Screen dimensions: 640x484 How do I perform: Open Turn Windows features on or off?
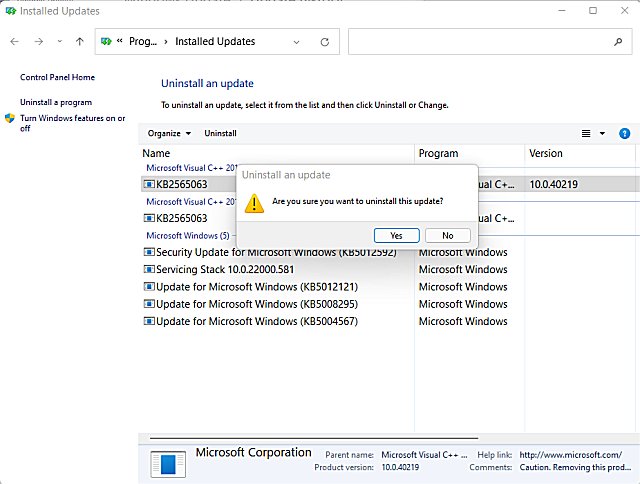click(x=73, y=123)
